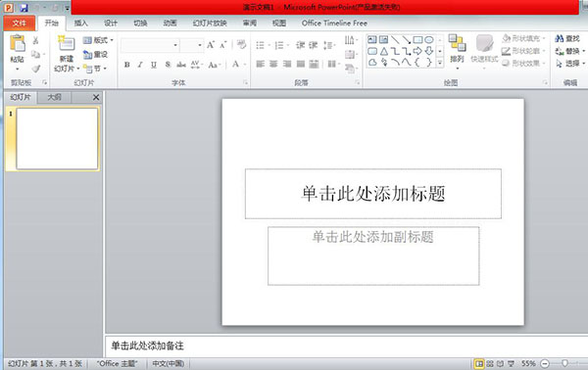Open the Customize Quick Access Toolbar dropdown
Image resolution: width=588 pixels, height=370 pixels.
pyautogui.click(x=67, y=8)
